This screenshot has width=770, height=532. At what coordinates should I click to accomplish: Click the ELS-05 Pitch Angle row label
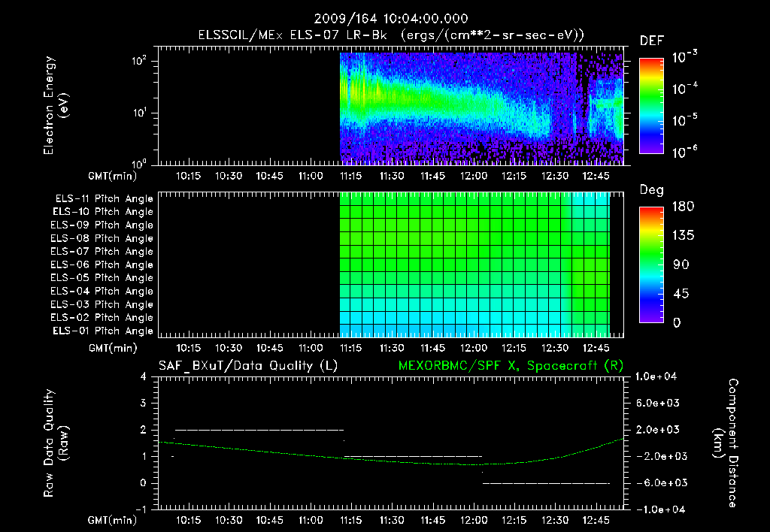[x=102, y=278]
